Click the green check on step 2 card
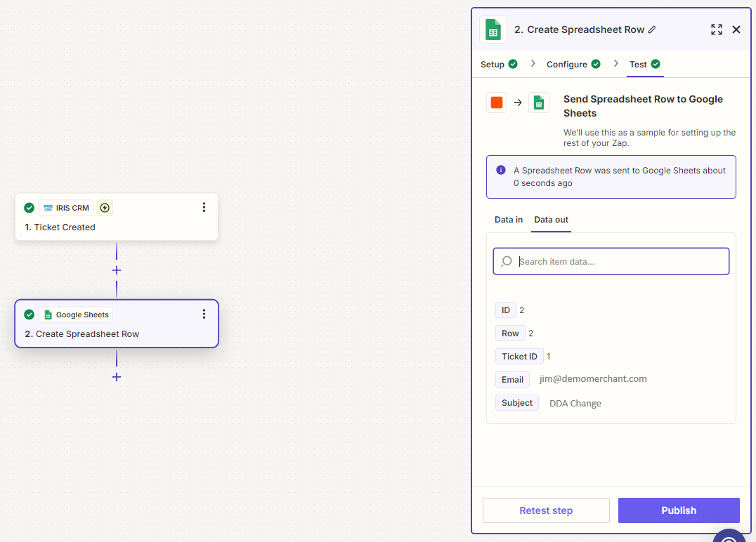 tap(29, 315)
